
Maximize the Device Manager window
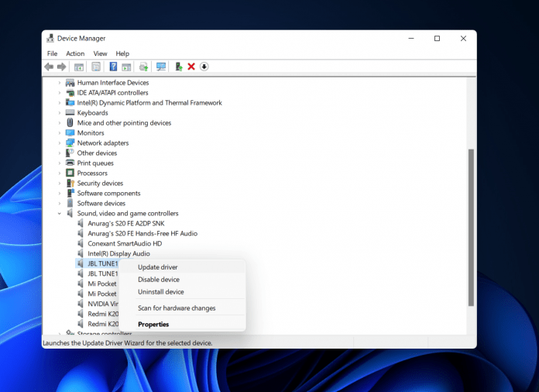coord(437,39)
